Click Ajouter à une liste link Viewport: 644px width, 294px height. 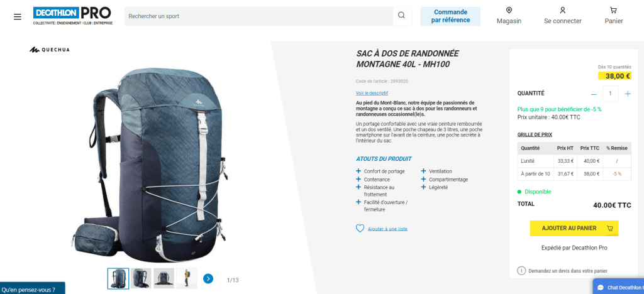(387, 229)
